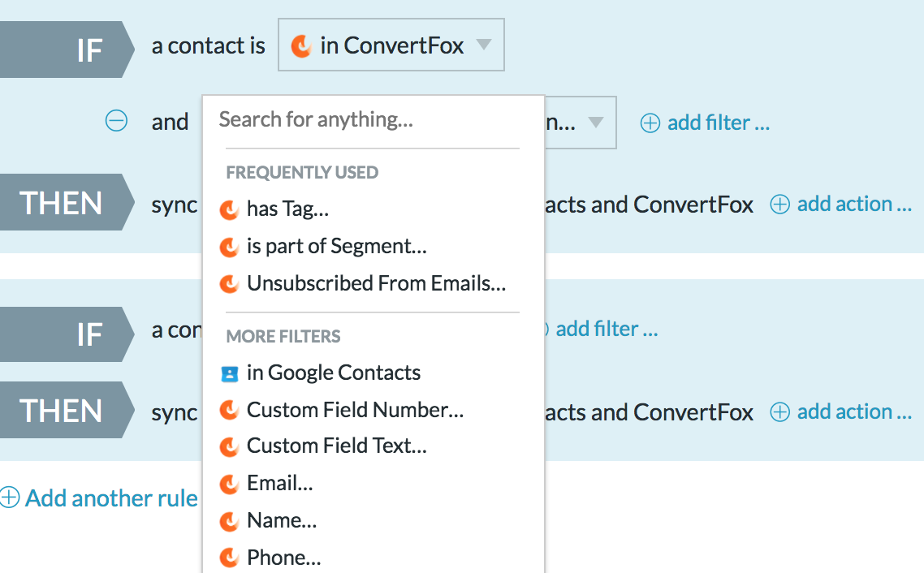The width and height of the screenshot is (924, 573).
Task: Choose the 'Email...' filter option
Action: pyautogui.click(x=280, y=483)
